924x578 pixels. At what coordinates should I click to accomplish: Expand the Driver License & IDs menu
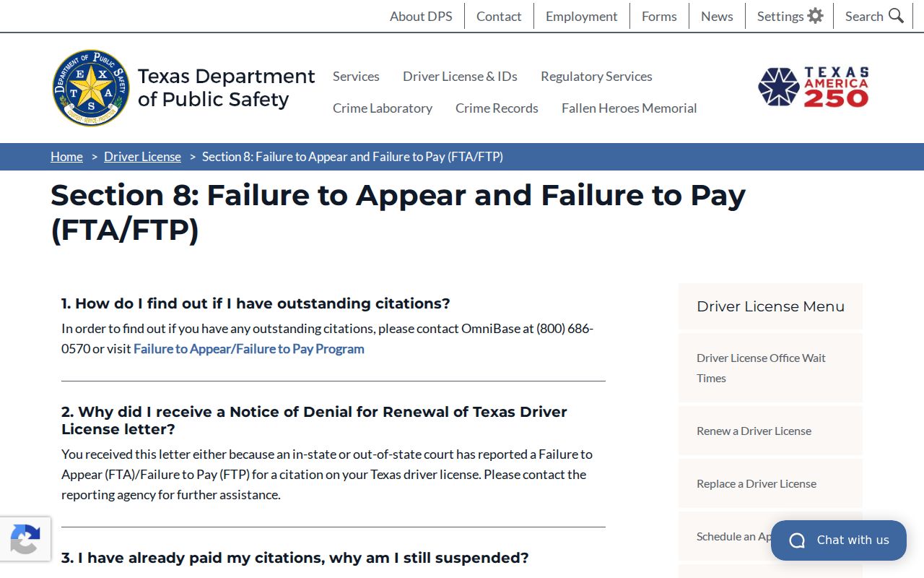point(460,76)
